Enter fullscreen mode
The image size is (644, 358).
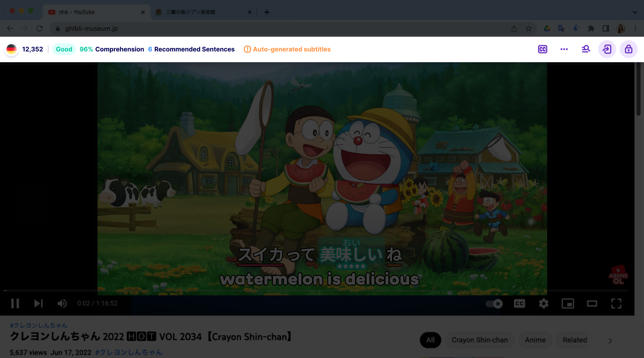pyautogui.click(x=616, y=304)
